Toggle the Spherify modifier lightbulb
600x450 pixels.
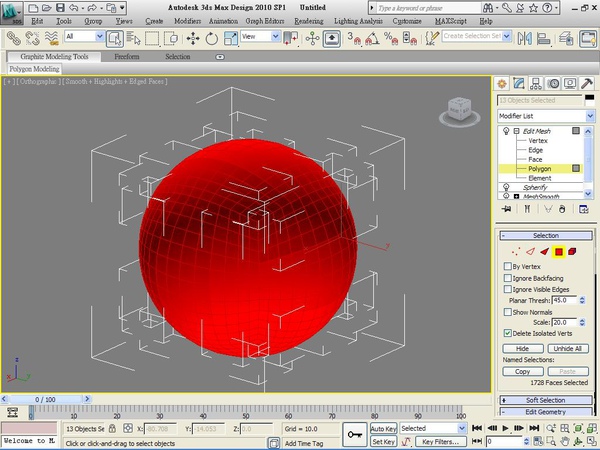tap(506, 187)
